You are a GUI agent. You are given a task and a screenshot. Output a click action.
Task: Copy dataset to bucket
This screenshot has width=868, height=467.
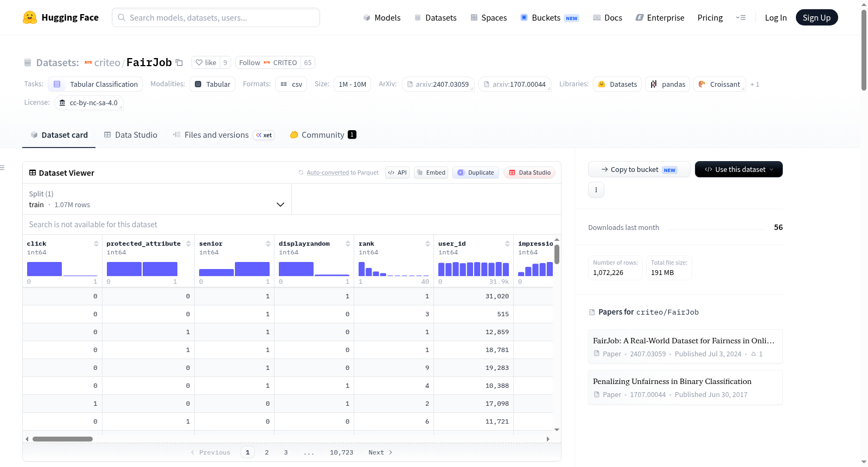pos(639,169)
